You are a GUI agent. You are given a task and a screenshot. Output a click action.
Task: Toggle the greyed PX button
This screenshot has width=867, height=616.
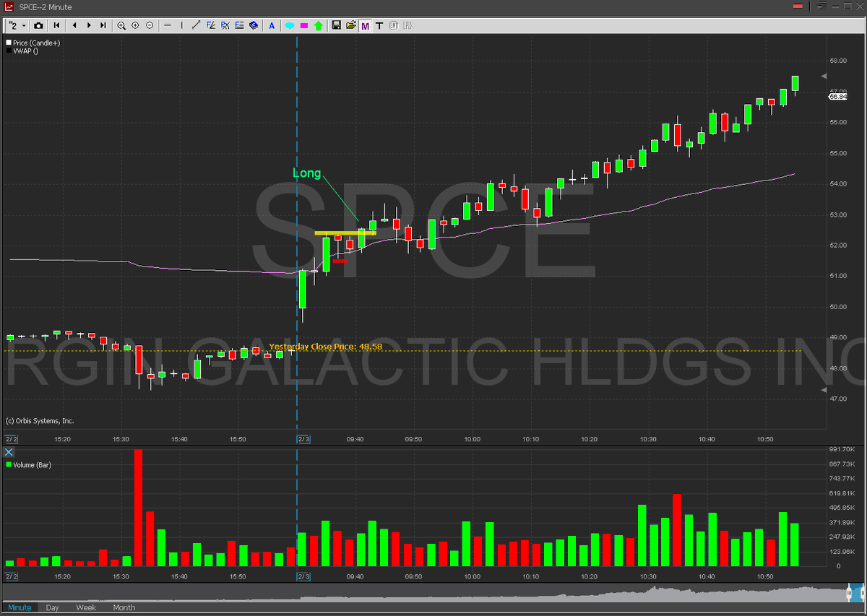tap(408, 25)
